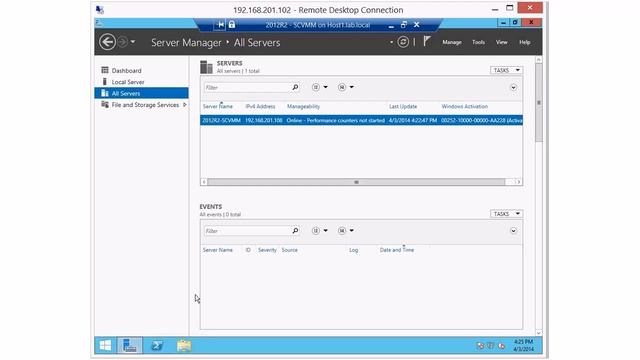Click the search magnifier in the Servers filter
640x360 pixels.
coord(296,87)
